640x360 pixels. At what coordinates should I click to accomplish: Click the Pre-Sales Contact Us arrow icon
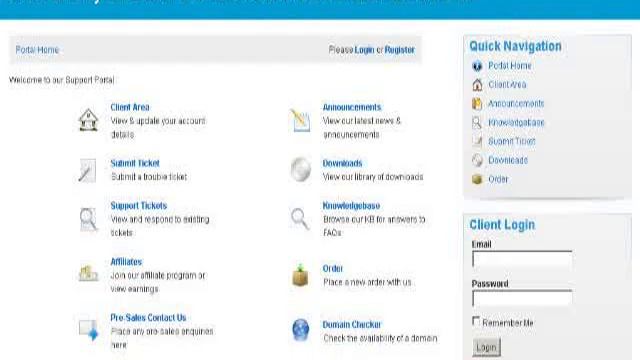pyautogui.click(x=89, y=330)
